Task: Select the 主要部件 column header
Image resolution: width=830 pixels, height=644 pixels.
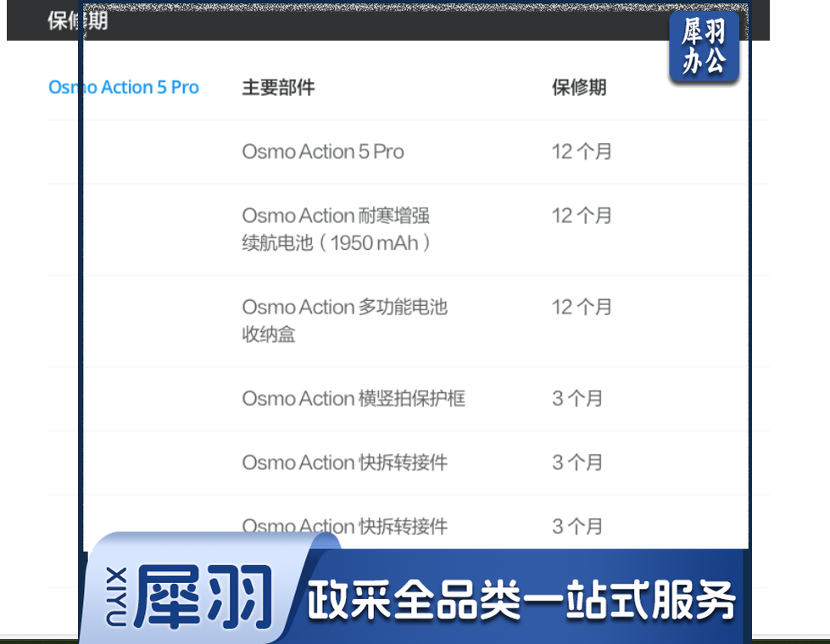Action: click(278, 87)
